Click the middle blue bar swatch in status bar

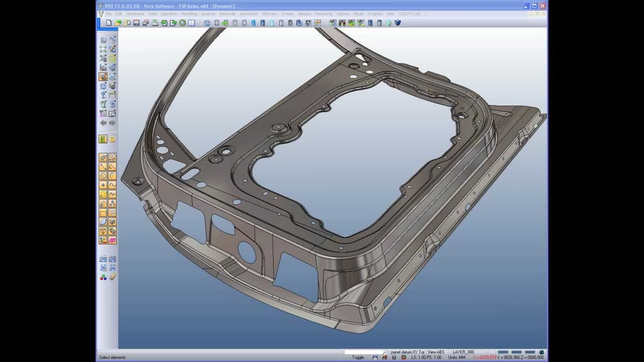[x=516, y=352]
